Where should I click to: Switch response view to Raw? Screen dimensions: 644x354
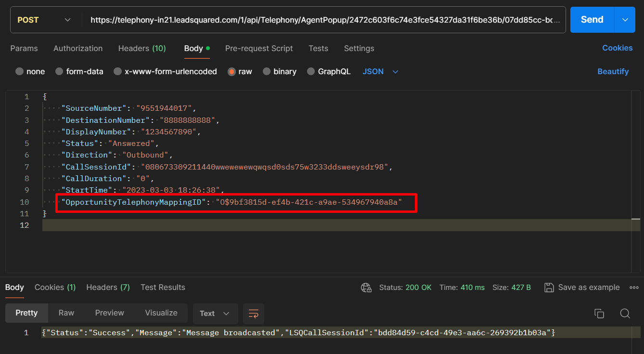66,313
